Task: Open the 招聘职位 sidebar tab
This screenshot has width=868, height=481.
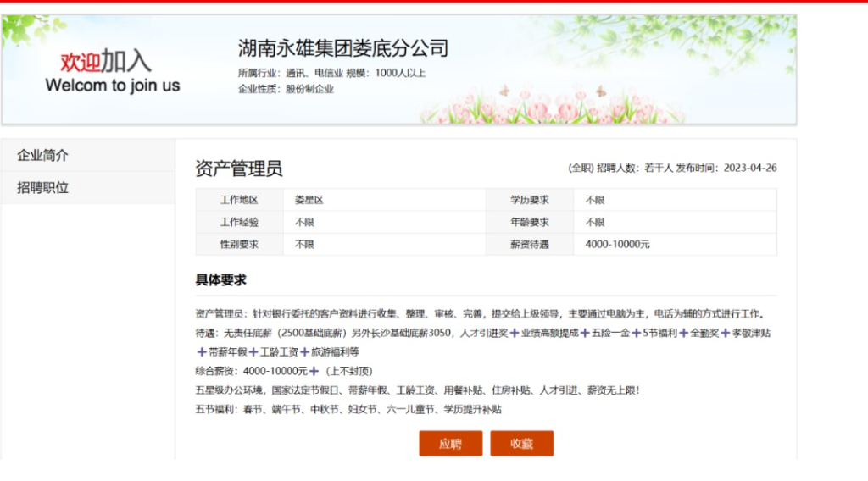Action: point(88,188)
